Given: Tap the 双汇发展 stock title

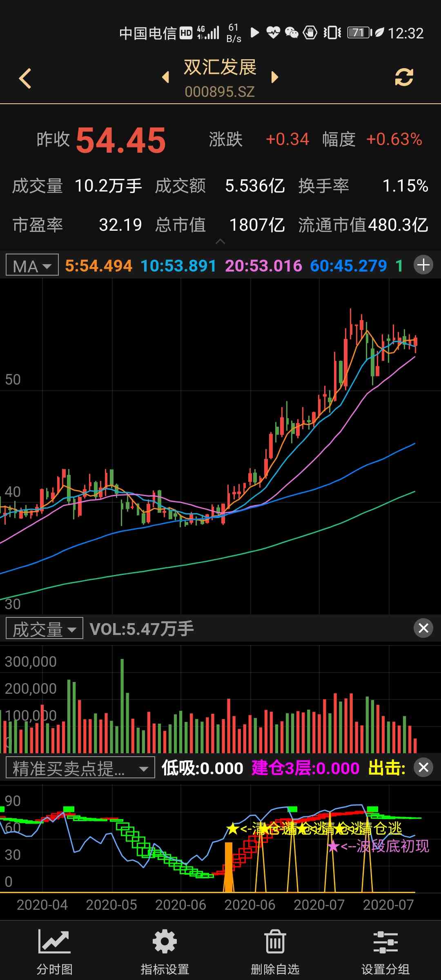Looking at the screenshot, I should [x=220, y=68].
